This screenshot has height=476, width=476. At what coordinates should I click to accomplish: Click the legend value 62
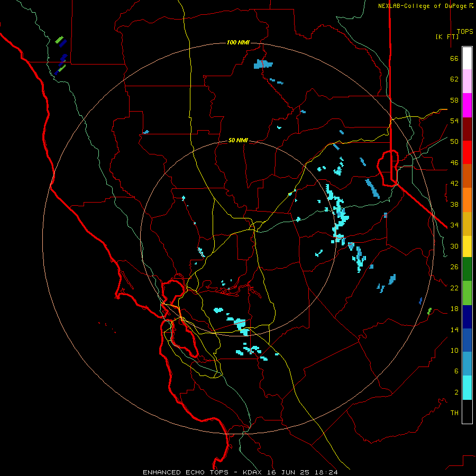(454, 79)
